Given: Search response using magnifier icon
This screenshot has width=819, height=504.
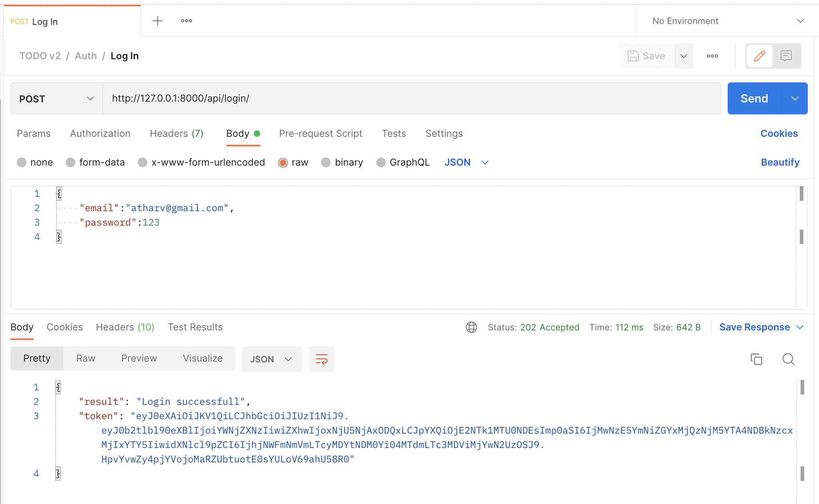Looking at the screenshot, I should (x=788, y=359).
